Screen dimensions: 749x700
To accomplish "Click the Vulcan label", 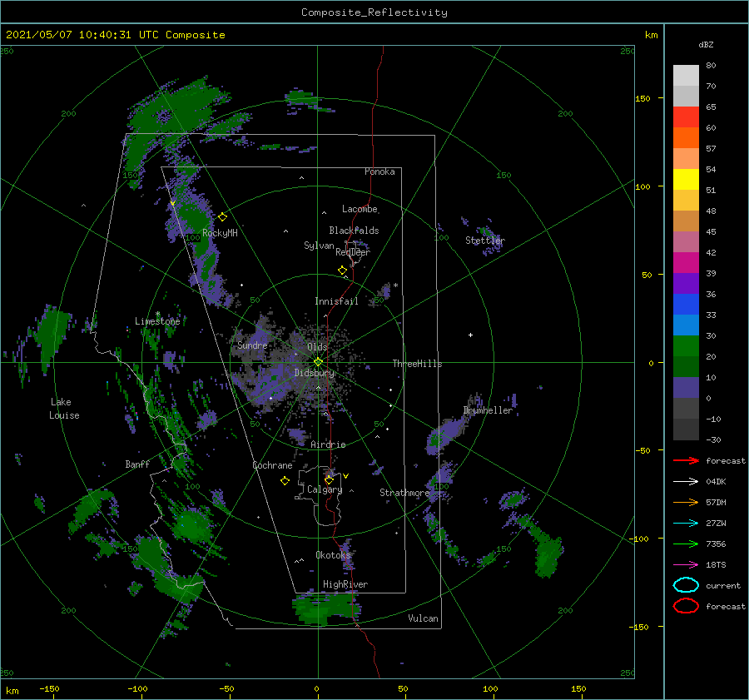I will tap(423, 618).
